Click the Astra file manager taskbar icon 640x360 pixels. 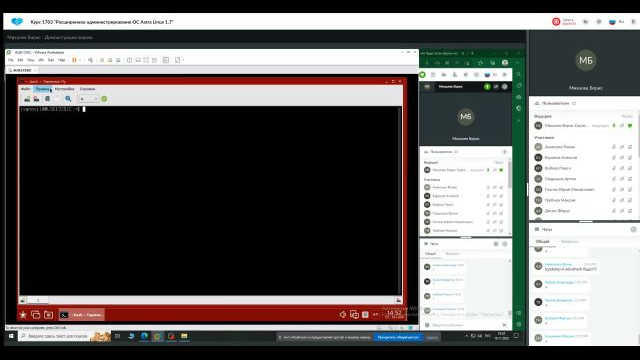[x=49, y=315]
